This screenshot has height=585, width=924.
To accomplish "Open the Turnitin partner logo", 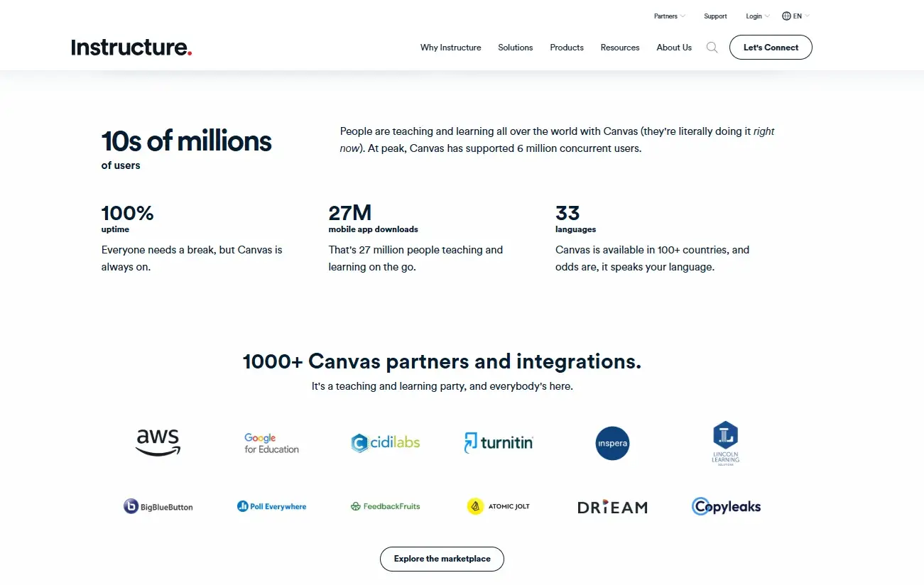I will tap(499, 443).
